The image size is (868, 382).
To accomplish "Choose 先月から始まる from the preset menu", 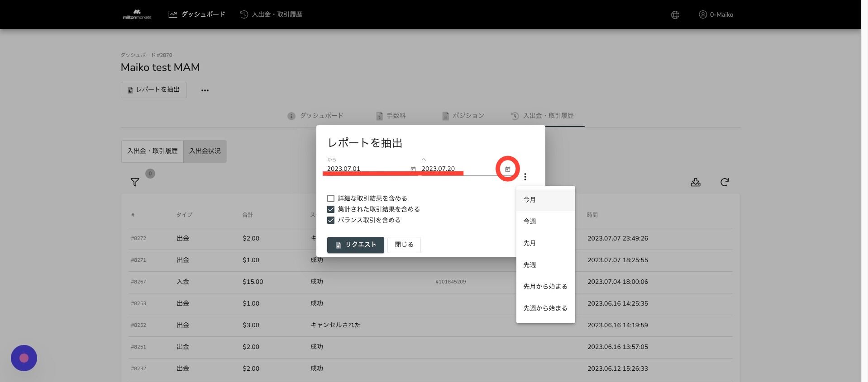I will pyautogui.click(x=545, y=287).
